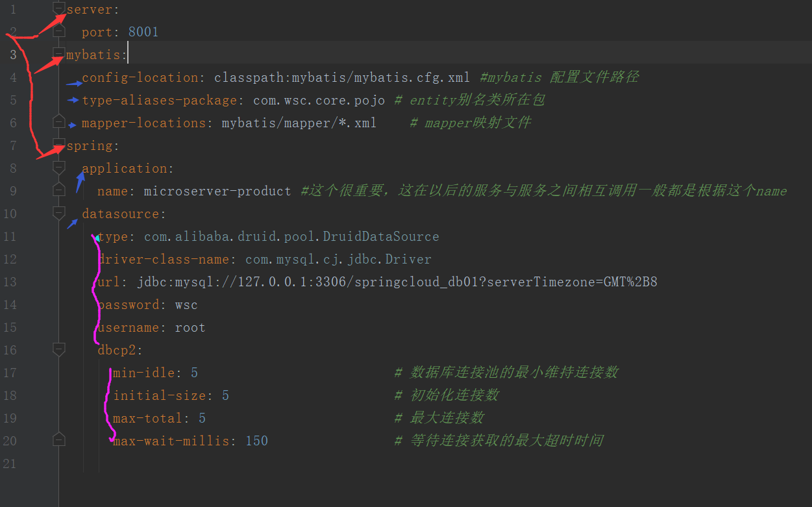Click fold end marker on mapper-locations line

(x=59, y=121)
